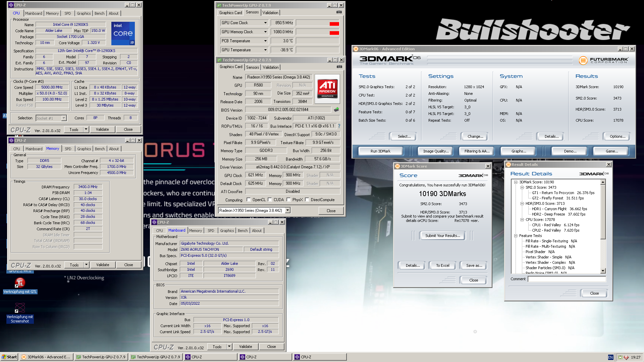Click the camera icon in GPU-Z Graphics Card window
Image resolution: width=644 pixels, height=362 pixels.
click(x=339, y=67)
